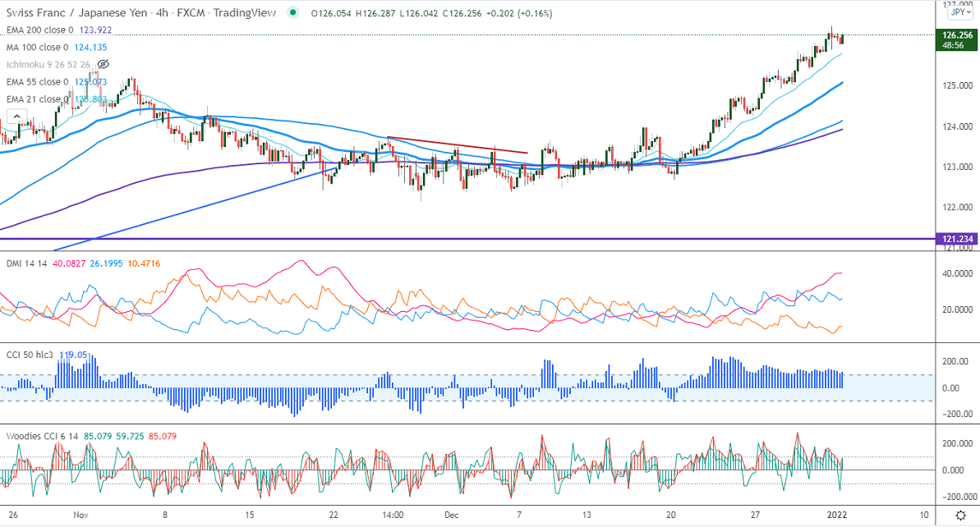Click the green market status dot
The width and height of the screenshot is (980, 527).
coord(292,12)
